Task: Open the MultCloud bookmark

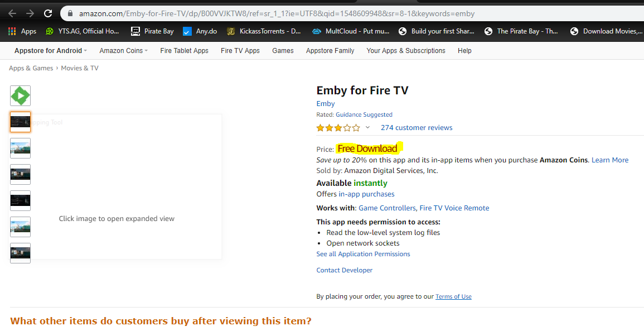Action: [x=351, y=31]
